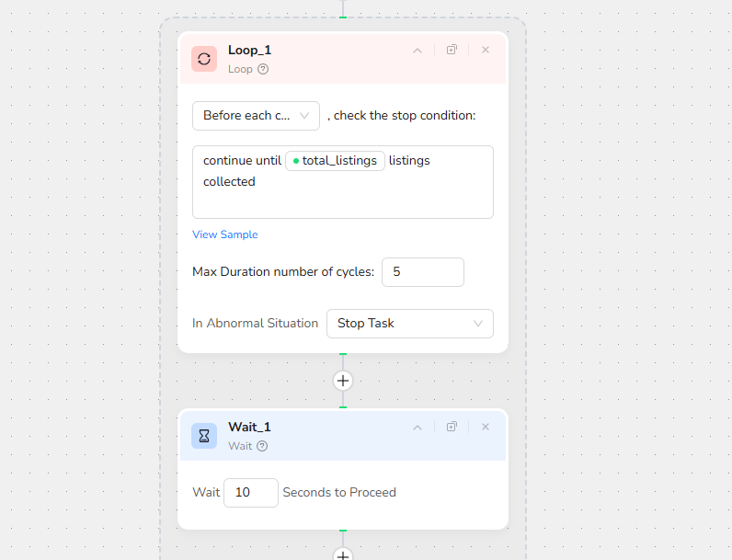732x560 pixels.
Task: Add a step below the Wait_1 node
Action: (x=343, y=554)
